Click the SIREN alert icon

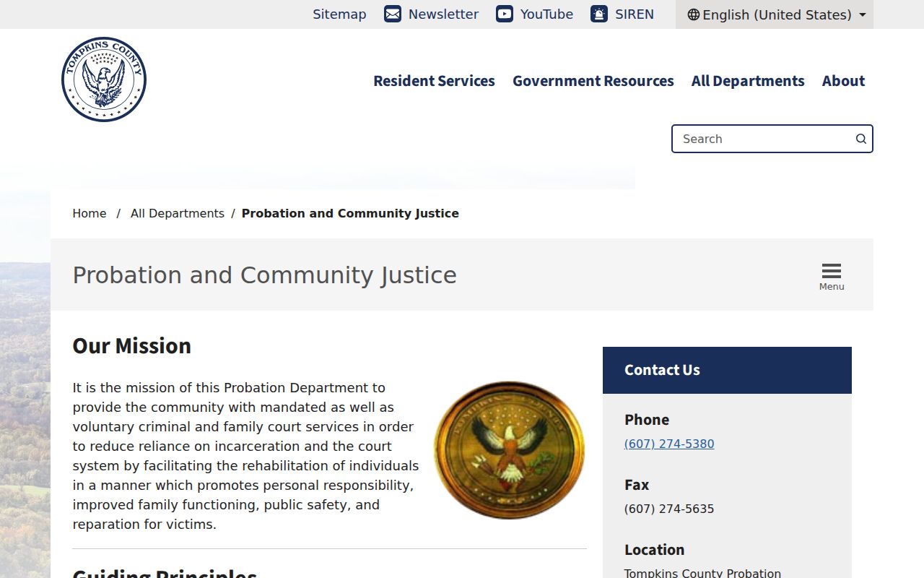click(599, 14)
